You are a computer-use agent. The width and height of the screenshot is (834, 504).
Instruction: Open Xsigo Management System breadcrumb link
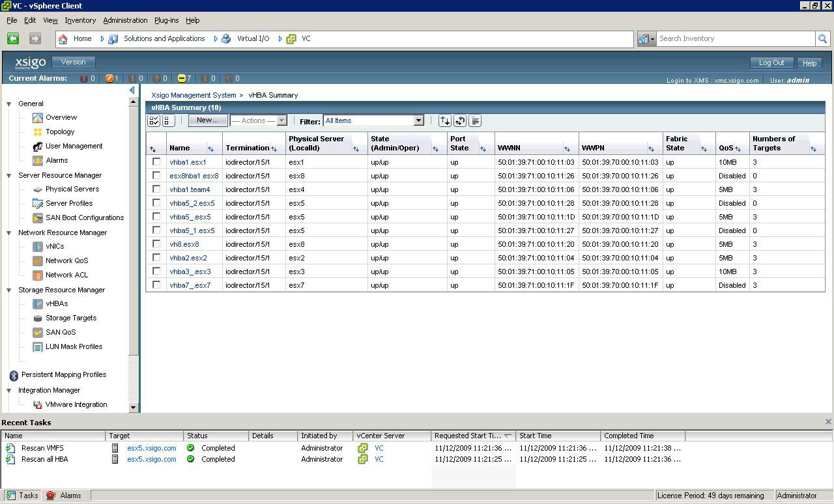[x=194, y=95]
